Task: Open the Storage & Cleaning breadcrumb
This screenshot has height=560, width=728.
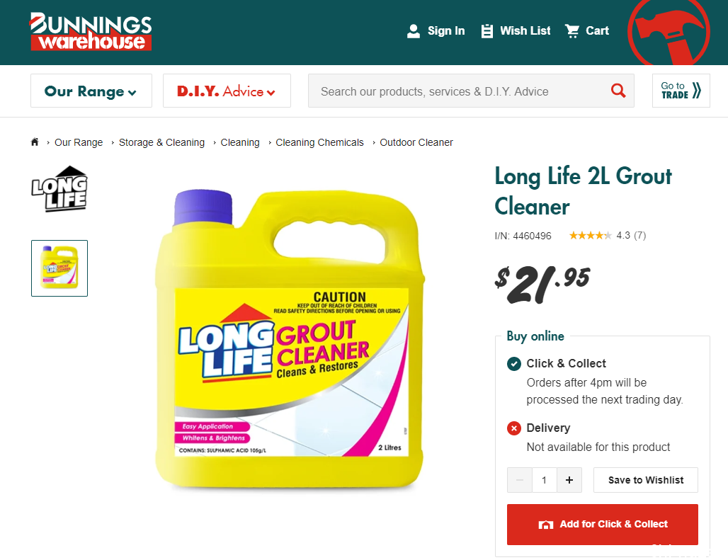Action: pyautogui.click(x=161, y=142)
